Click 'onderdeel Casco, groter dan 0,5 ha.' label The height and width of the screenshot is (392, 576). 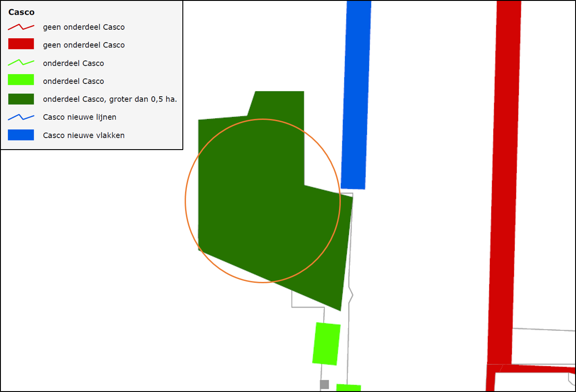110,99
